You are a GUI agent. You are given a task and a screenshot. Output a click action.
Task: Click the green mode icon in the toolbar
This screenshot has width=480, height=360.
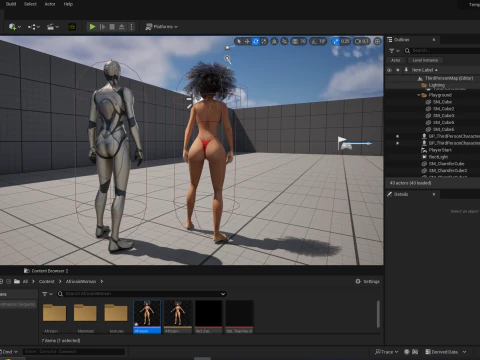[72, 27]
